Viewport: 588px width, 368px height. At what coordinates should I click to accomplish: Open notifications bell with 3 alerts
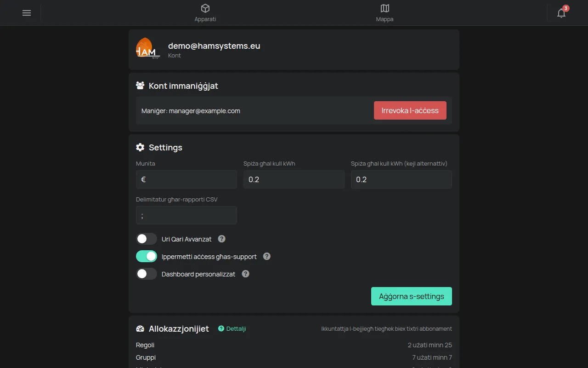pos(561,13)
